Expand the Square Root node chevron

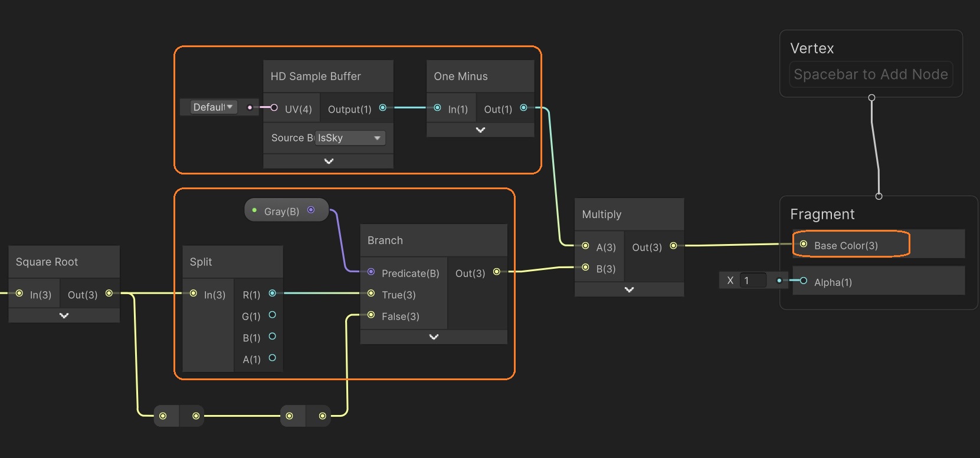click(64, 315)
